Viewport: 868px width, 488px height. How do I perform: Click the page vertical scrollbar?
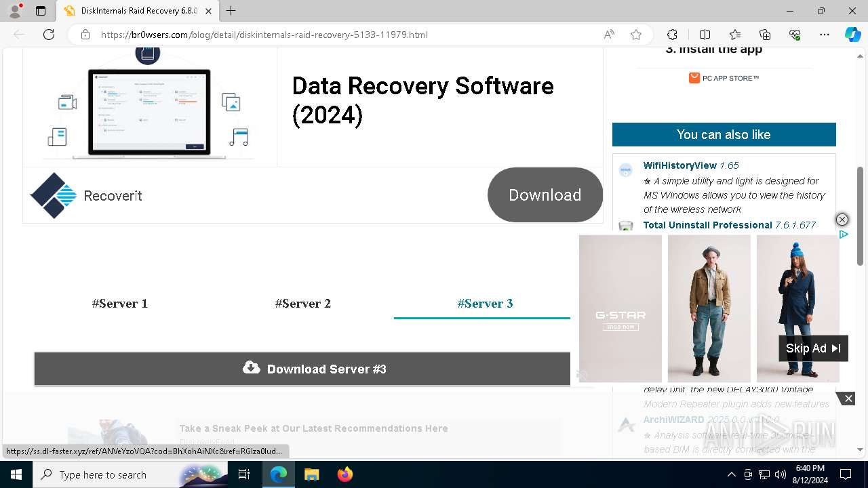tap(861, 216)
